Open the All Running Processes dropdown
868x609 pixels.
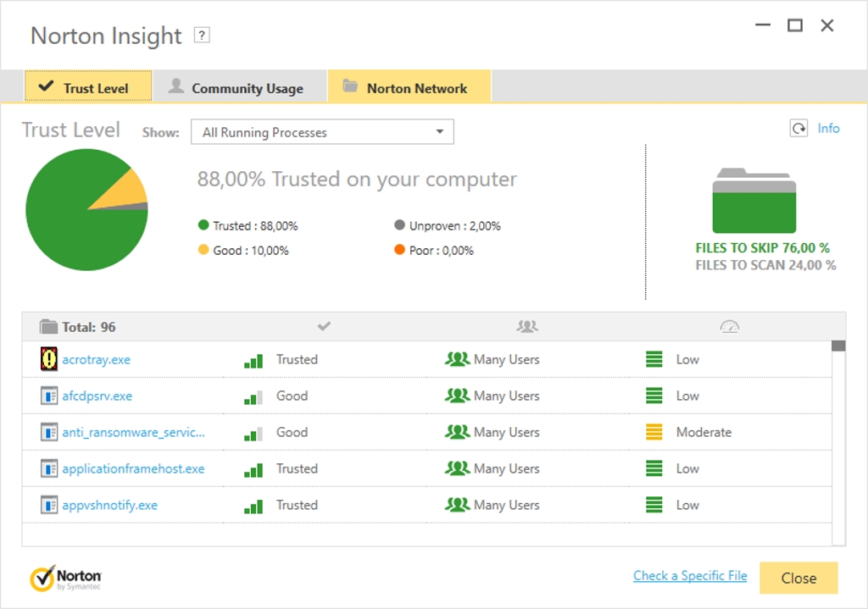click(x=322, y=132)
